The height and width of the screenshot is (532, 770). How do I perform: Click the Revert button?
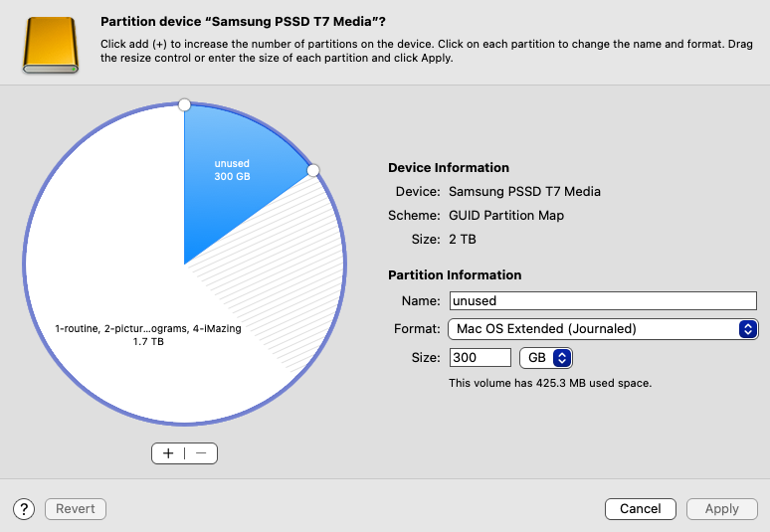[x=76, y=509]
